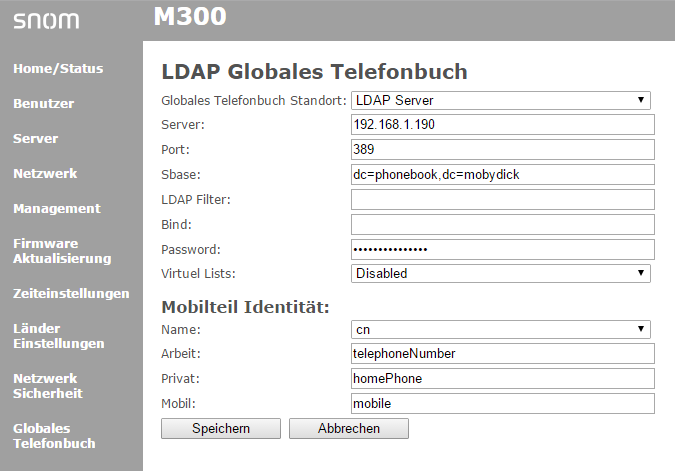Screen dimensions: 675x471
Task: Open Netzwerk Sicherheit page
Action: click(x=48, y=386)
